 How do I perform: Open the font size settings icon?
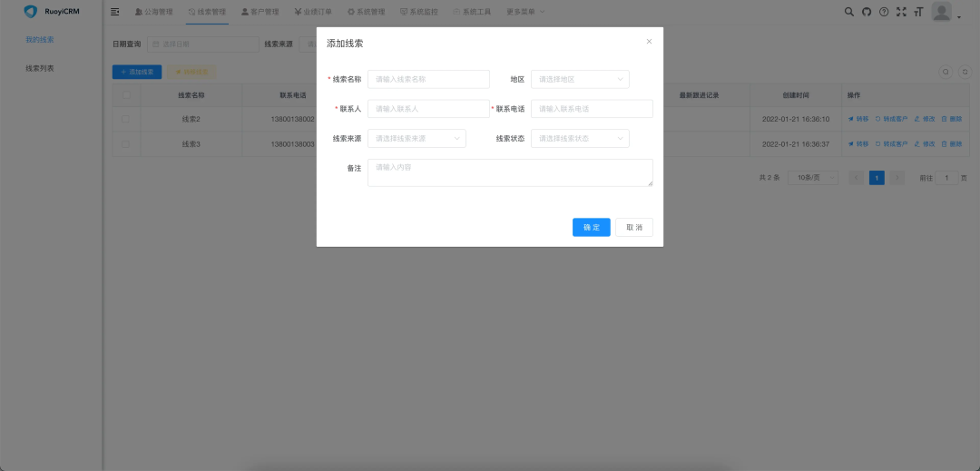tap(918, 12)
